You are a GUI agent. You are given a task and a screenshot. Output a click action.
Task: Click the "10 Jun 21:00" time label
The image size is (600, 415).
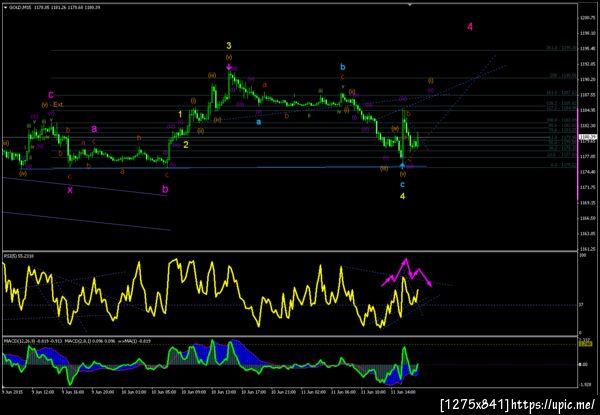pos(282,392)
